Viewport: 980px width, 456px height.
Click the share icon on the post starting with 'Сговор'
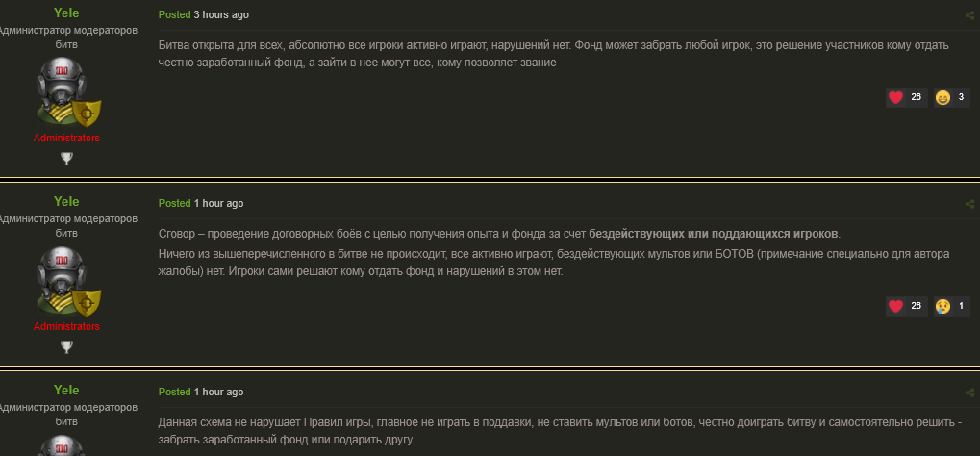click(969, 204)
